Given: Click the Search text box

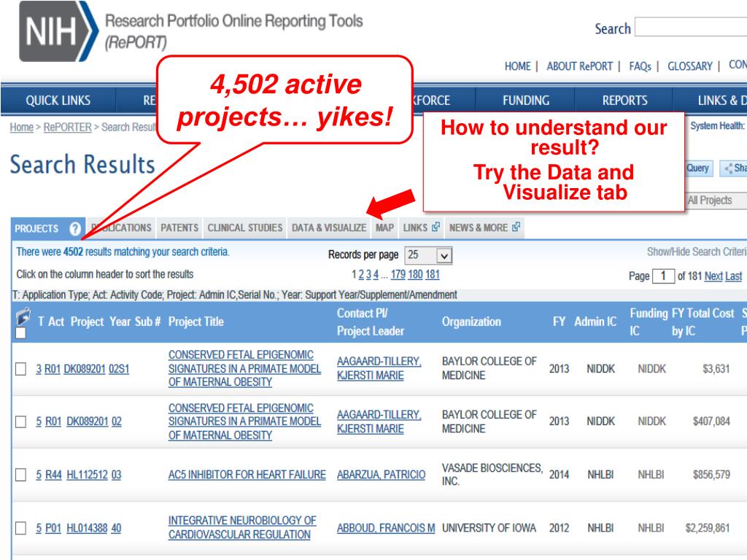Looking at the screenshot, I should (x=691, y=27).
